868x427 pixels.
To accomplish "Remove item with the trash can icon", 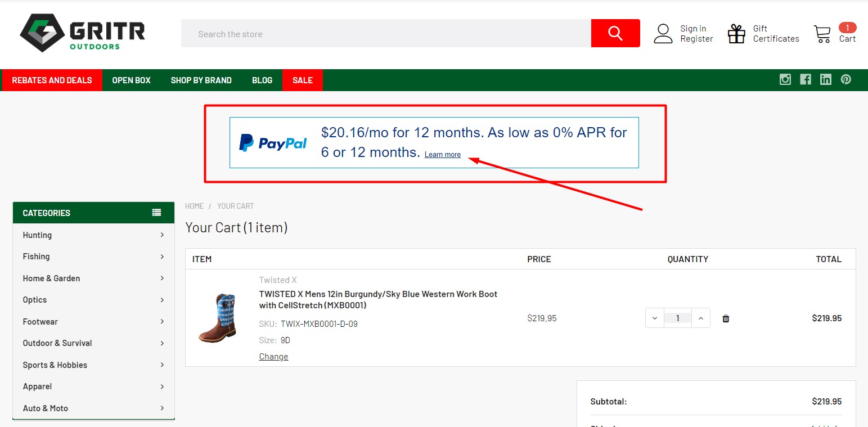I will click(x=726, y=318).
